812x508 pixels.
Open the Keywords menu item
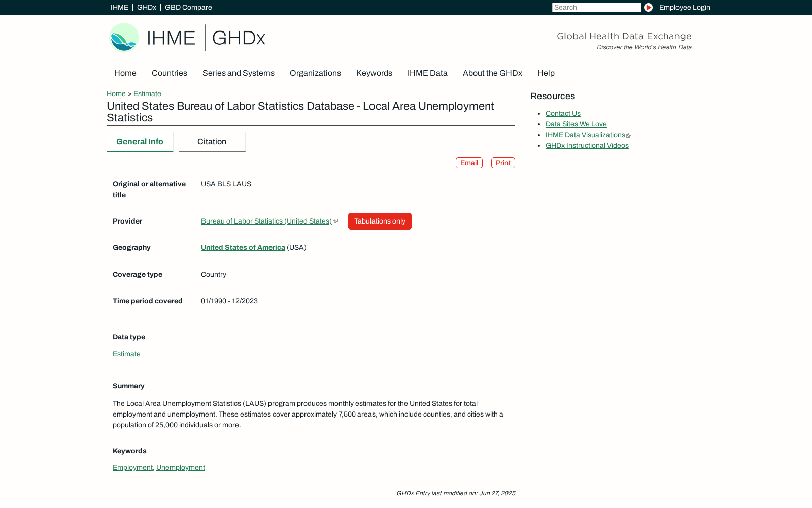(374, 73)
